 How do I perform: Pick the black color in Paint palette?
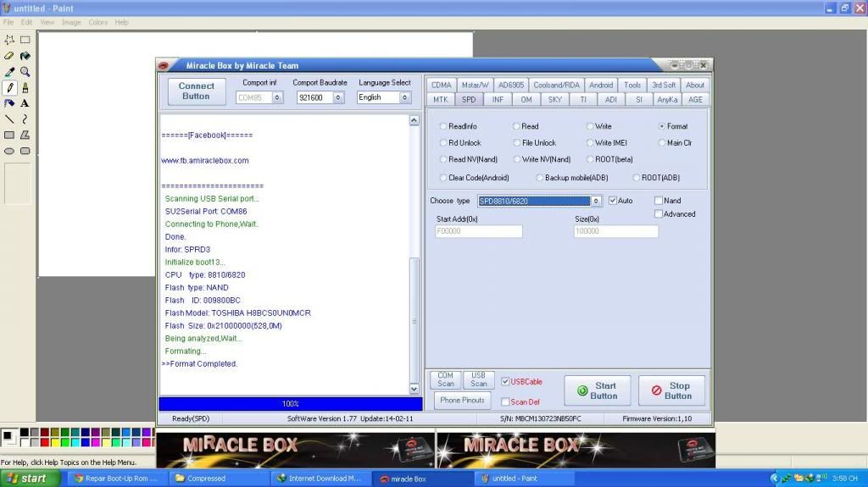pos(25,432)
